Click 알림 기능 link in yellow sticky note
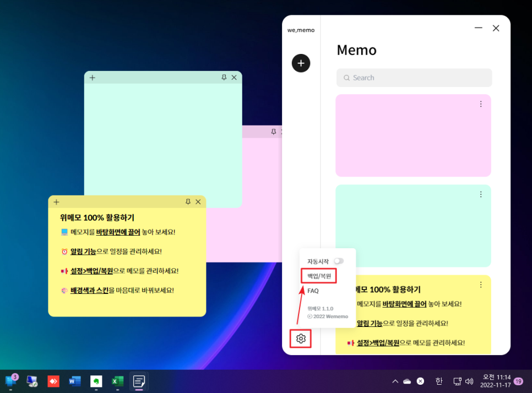 pos(84,252)
